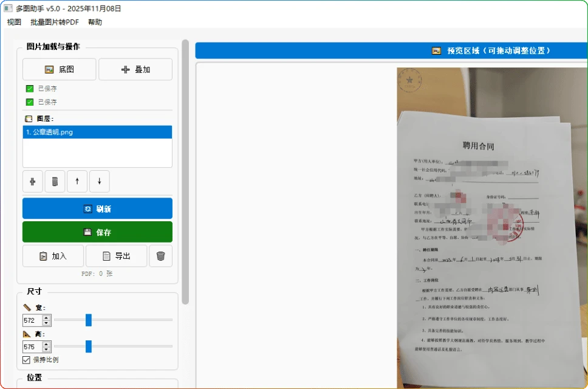Open the 帮助 menu
Image resolution: width=588 pixels, height=389 pixels.
point(95,22)
